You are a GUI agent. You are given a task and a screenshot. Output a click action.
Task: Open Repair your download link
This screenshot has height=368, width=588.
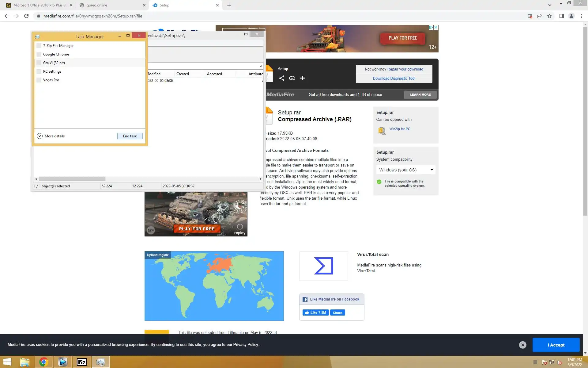pos(405,69)
